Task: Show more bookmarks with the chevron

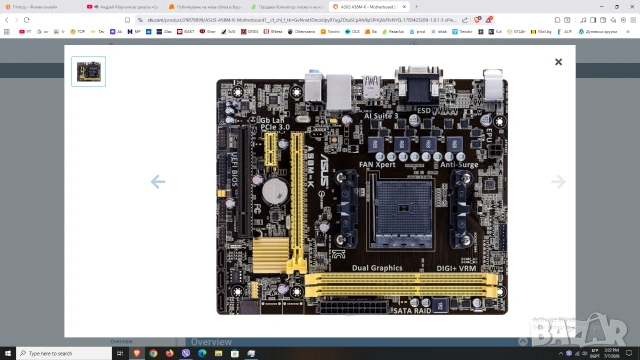Action: click(628, 31)
